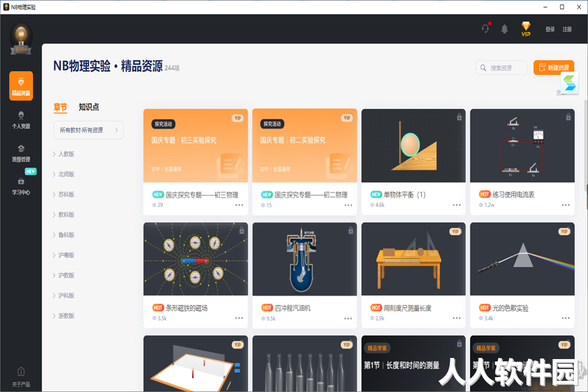Click the 注册 link
588x392 pixels.
[x=567, y=29]
